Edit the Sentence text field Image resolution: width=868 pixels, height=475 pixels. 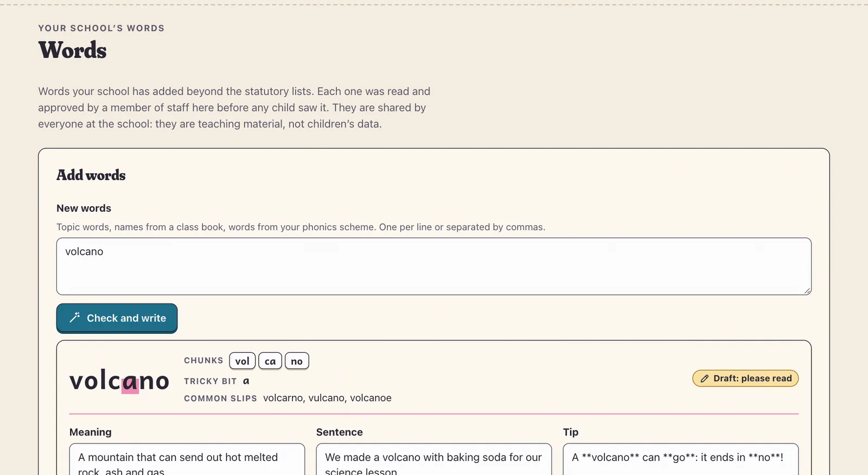tap(434, 459)
